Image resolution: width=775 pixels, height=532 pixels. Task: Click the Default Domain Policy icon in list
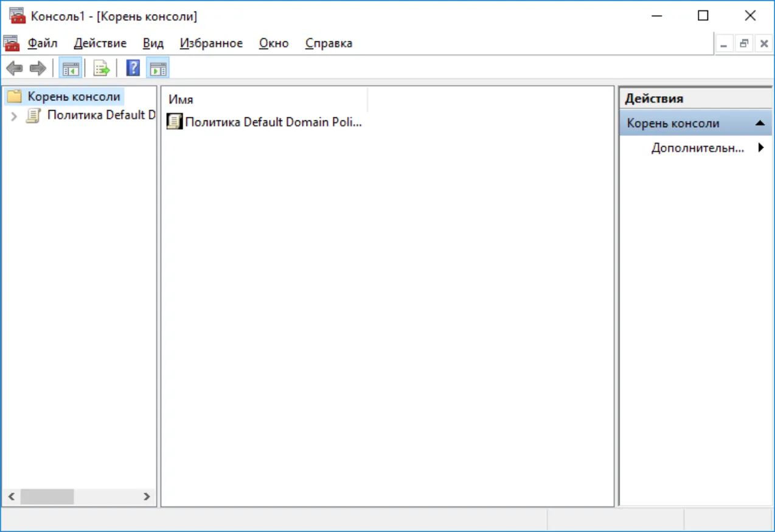point(174,122)
